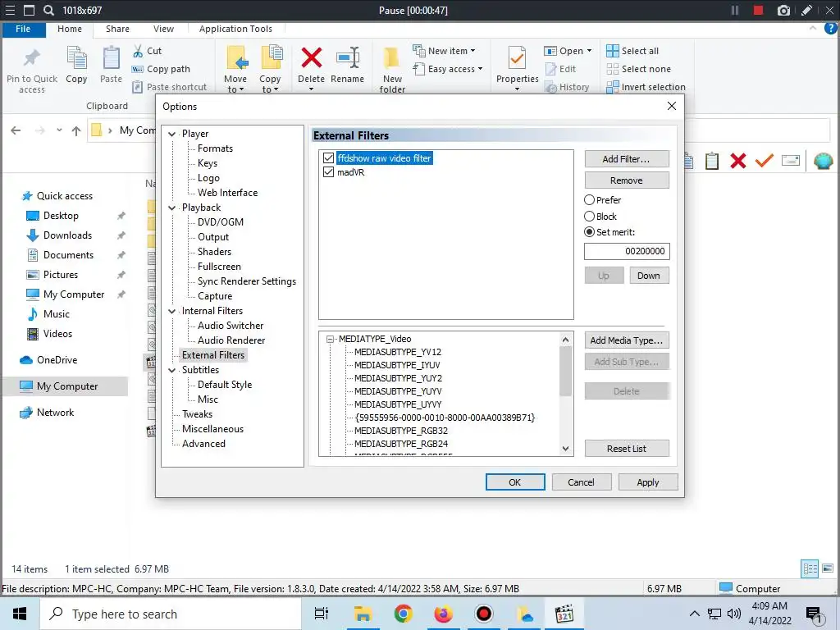Click the Apply button
Viewport: 840px width, 630px height.
pos(648,482)
